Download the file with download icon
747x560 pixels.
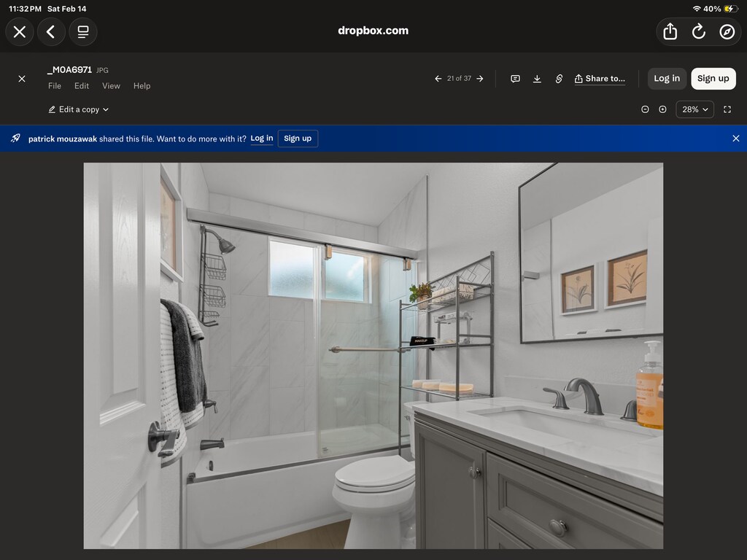pos(537,79)
